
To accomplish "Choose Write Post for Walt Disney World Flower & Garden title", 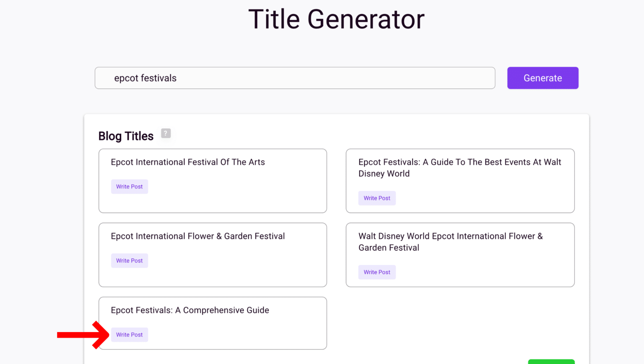I will 377,272.
